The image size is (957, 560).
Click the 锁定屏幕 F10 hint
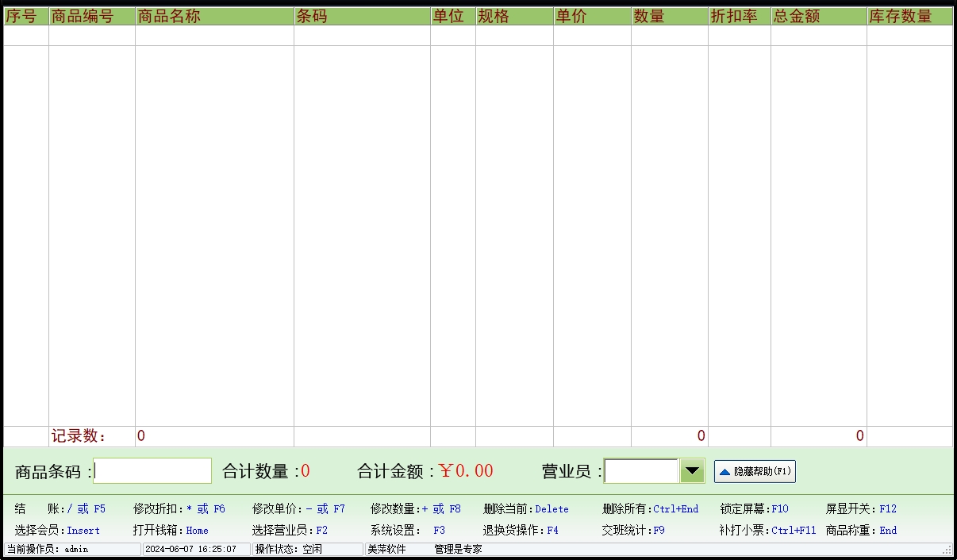(754, 509)
